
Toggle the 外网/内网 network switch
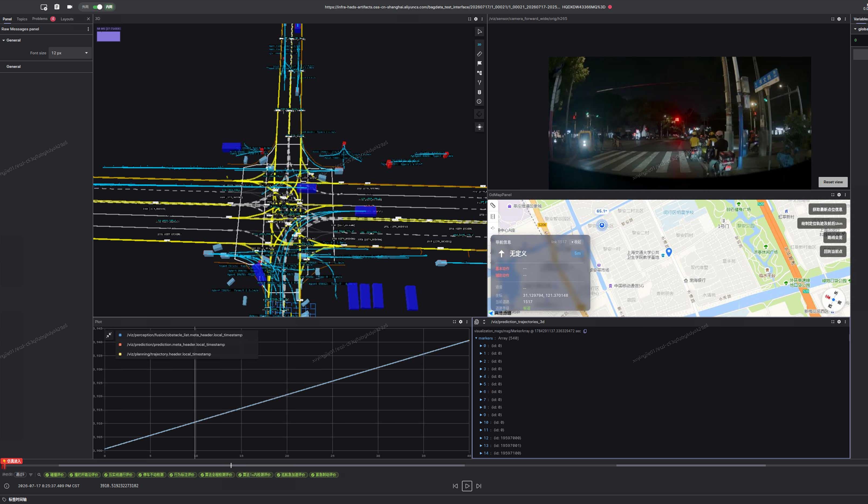[x=97, y=7]
